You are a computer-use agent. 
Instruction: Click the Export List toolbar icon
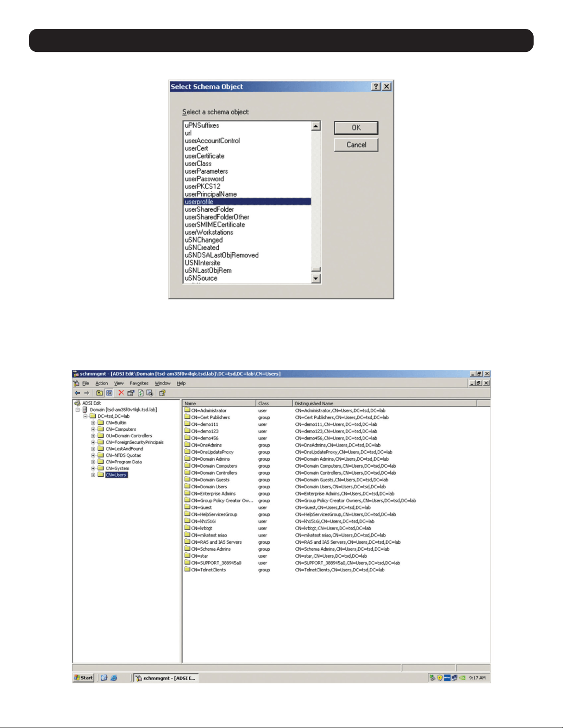[150, 393]
